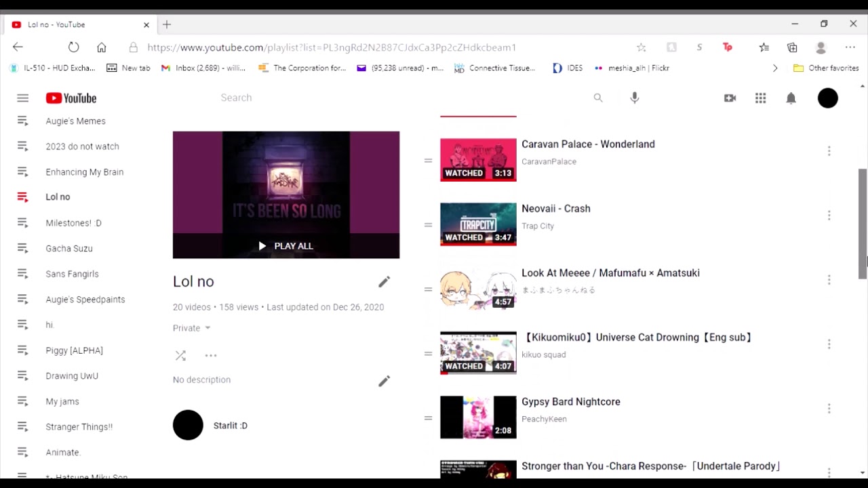Open Drawing UwU playlist
This screenshot has width=868, height=488.
point(72,376)
